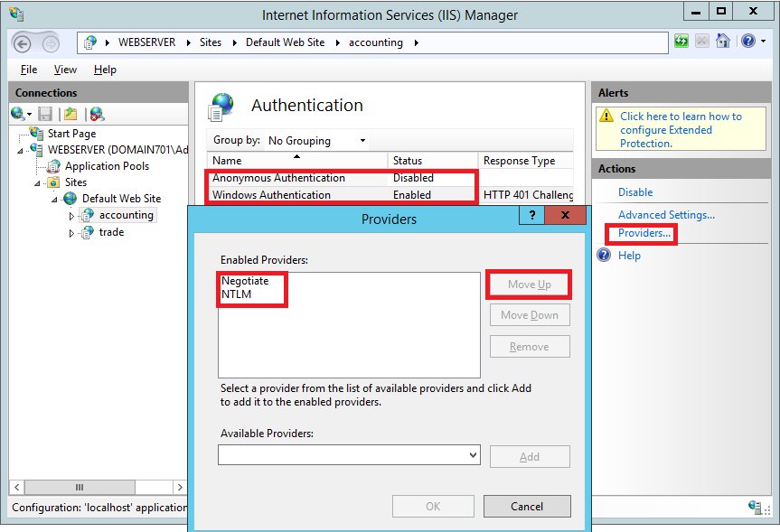
Task: Click the Refresh page icon in address bar
Action: pyautogui.click(x=681, y=42)
